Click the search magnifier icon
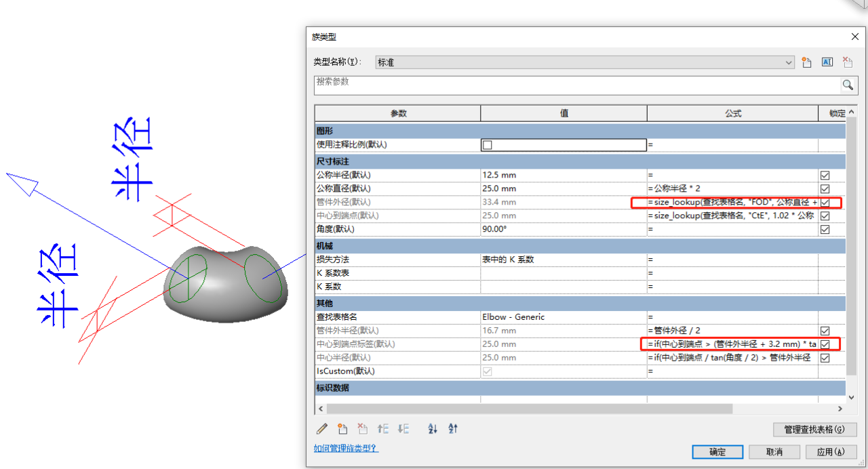Viewport: 868px width, 469px height. 848,85
